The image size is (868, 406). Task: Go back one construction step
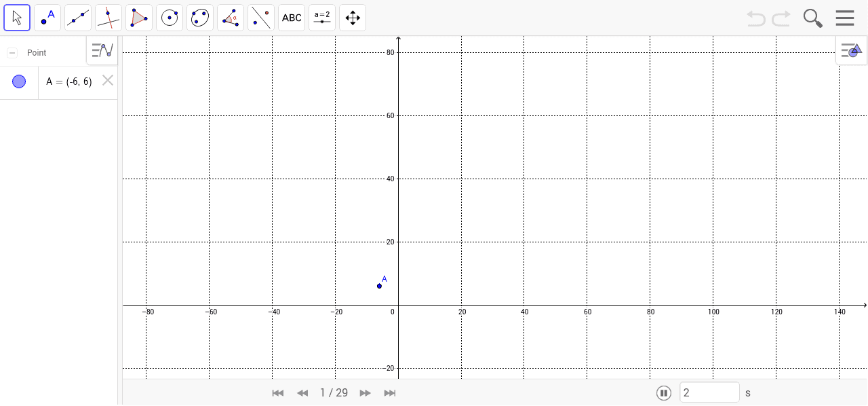[x=302, y=393]
